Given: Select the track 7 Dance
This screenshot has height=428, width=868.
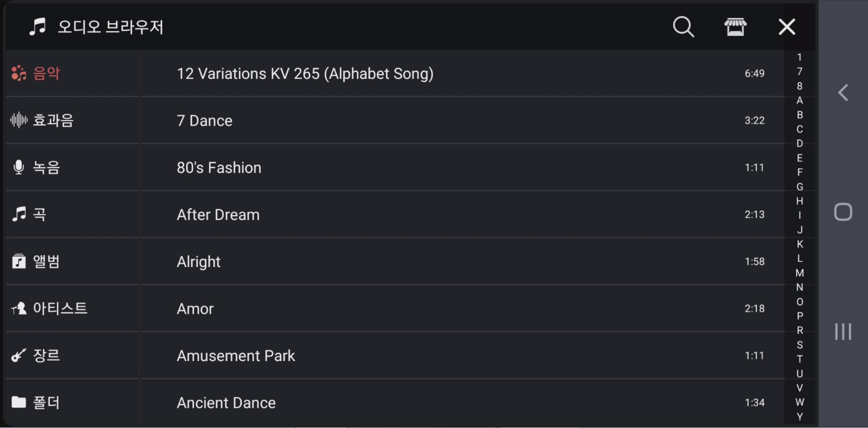Looking at the screenshot, I should pos(204,121).
